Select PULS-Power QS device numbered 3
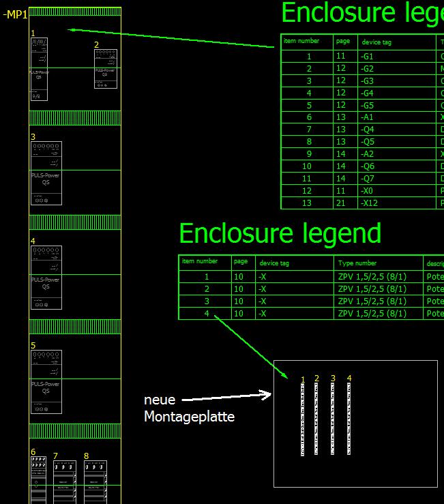The height and width of the screenshot is (504, 444). point(46,173)
